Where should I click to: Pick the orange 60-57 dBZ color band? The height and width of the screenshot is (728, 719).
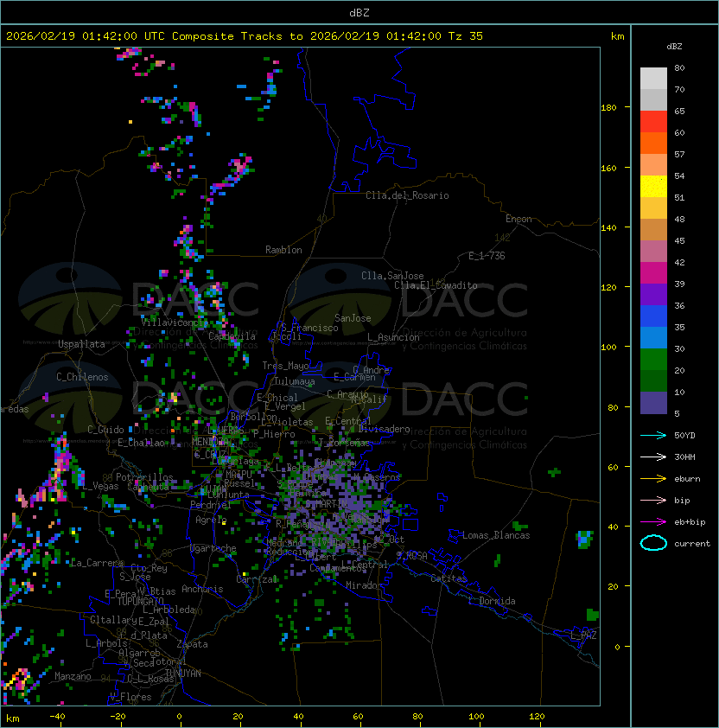(x=653, y=144)
